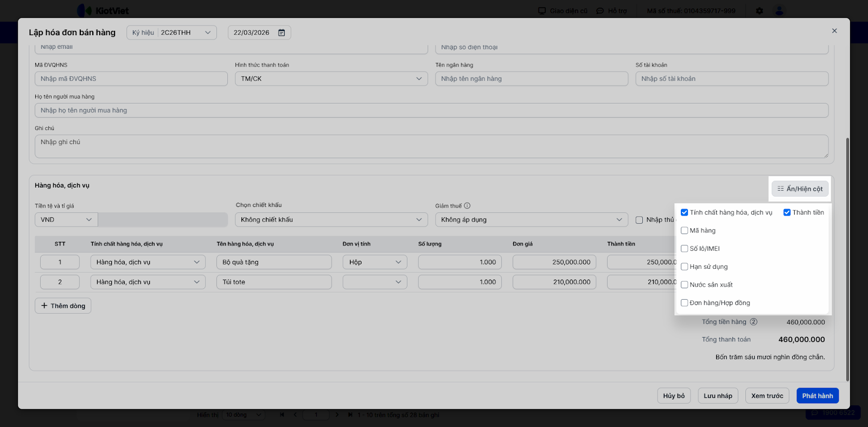
Task: Close the invoice dialog with X
Action: [834, 31]
